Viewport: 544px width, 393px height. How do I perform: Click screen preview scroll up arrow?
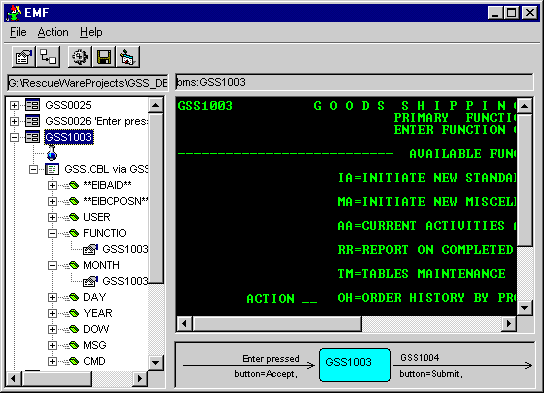point(524,106)
